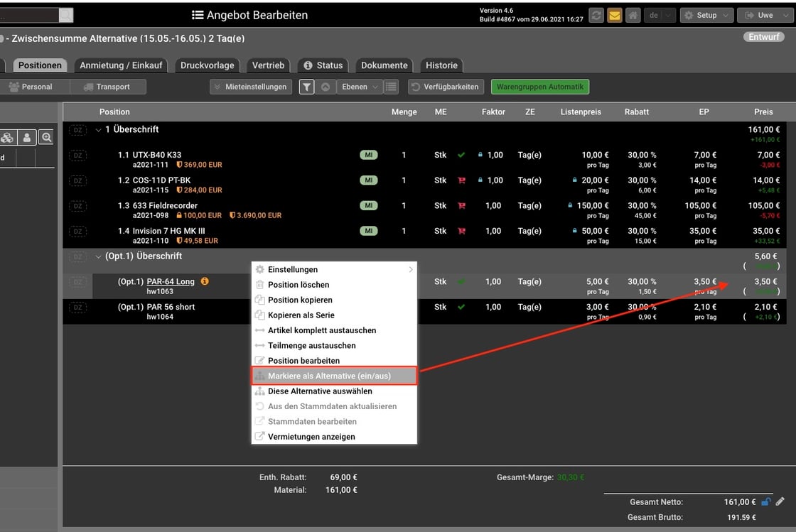This screenshot has height=532, width=796.
Task: Click the Mieteinstellungen button
Action: click(251, 87)
